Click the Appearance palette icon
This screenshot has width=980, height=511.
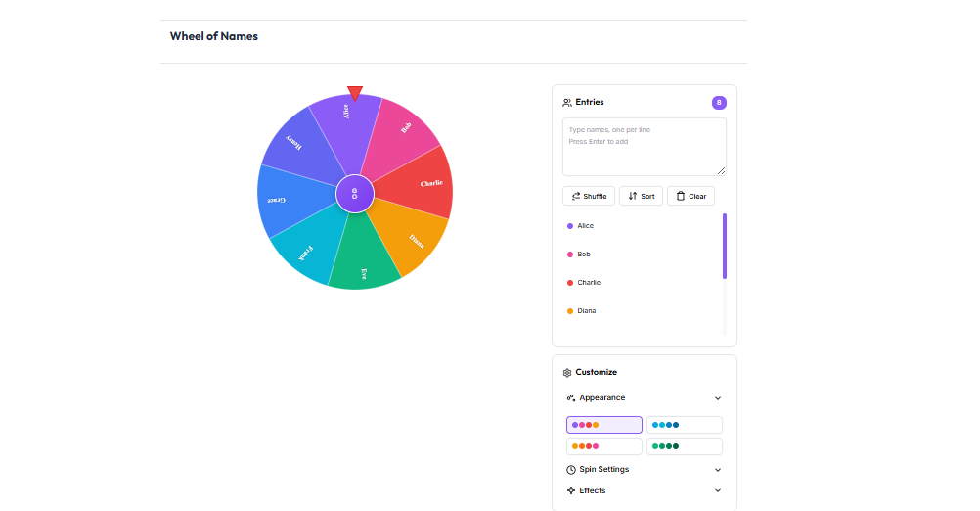click(x=570, y=397)
